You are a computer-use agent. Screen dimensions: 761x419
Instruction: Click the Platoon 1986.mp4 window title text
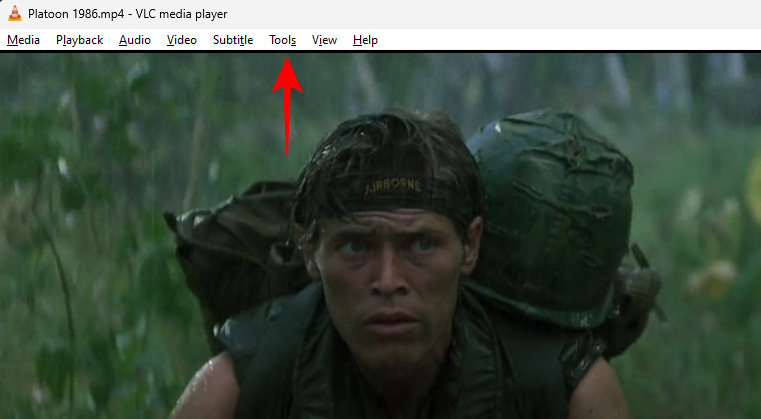(x=128, y=14)
